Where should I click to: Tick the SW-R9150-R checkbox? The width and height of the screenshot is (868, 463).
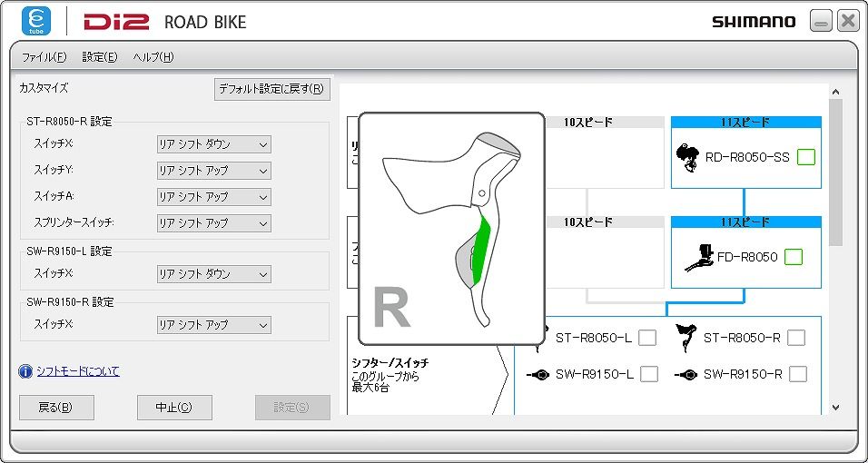tap(798, 374)
